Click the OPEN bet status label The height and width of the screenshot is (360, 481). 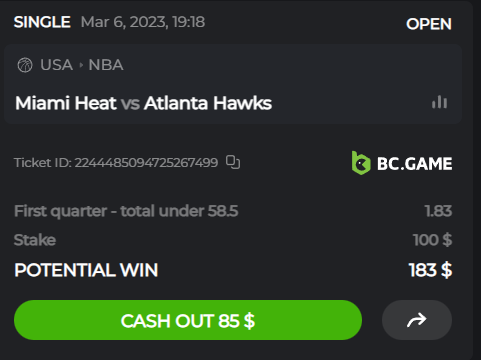tap(429, 24)
